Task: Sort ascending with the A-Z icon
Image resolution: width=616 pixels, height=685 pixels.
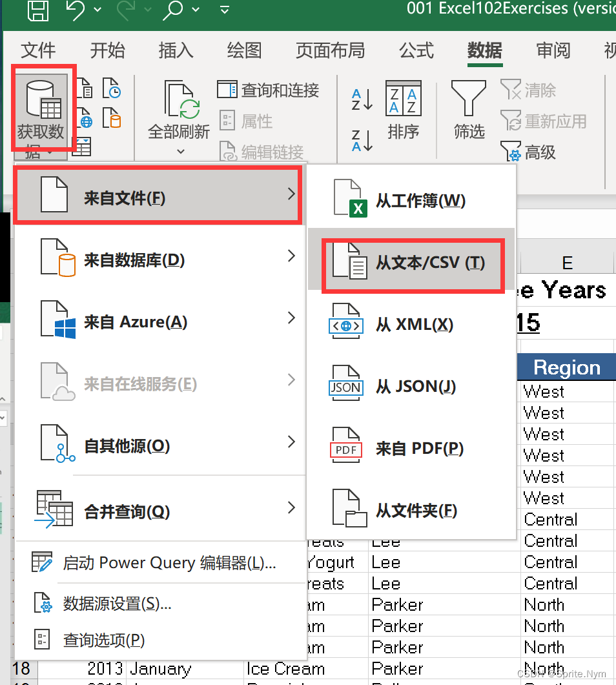Action: click(x=362, y=99)
